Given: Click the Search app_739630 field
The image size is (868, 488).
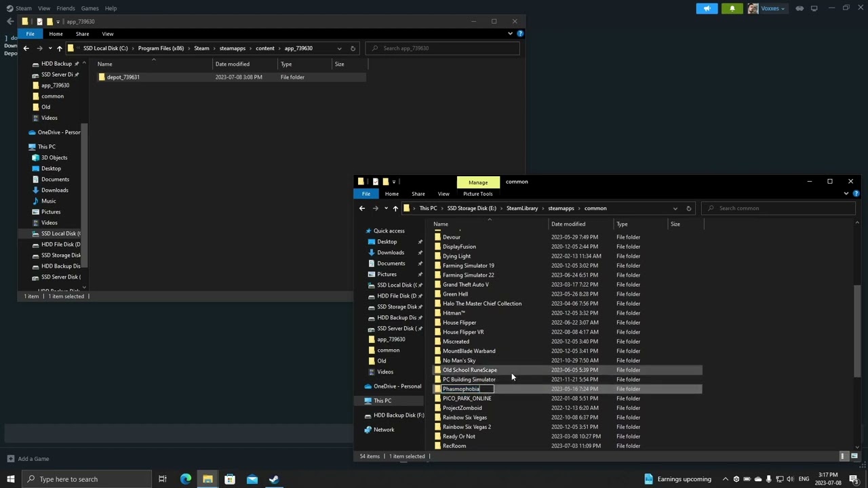Looking at the screenshot, I should pos(443,48).
